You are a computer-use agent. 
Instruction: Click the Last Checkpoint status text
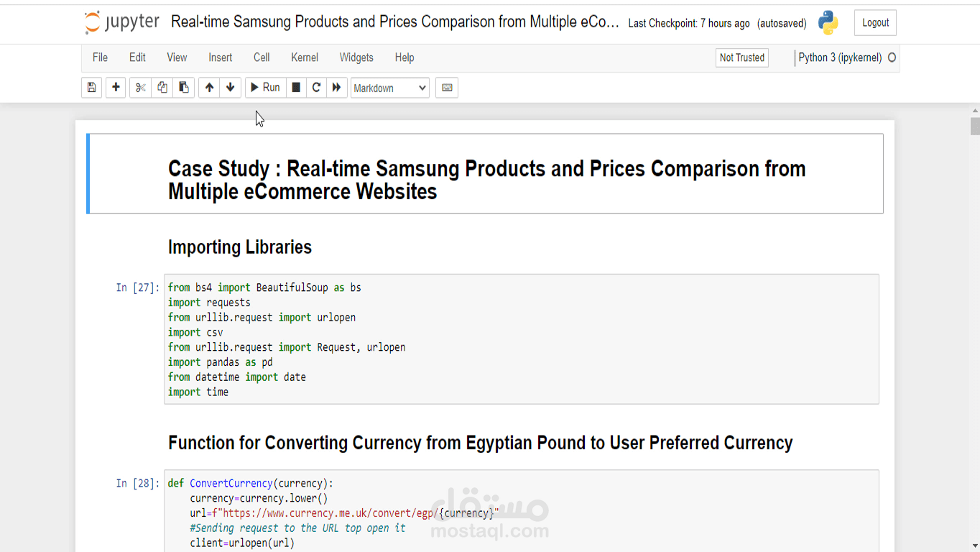pos(689,23)
